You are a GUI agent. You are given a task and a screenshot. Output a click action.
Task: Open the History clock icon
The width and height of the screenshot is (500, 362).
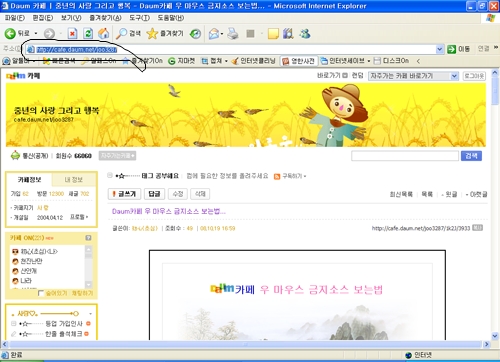pyautogui.click(x=195, y=33)
